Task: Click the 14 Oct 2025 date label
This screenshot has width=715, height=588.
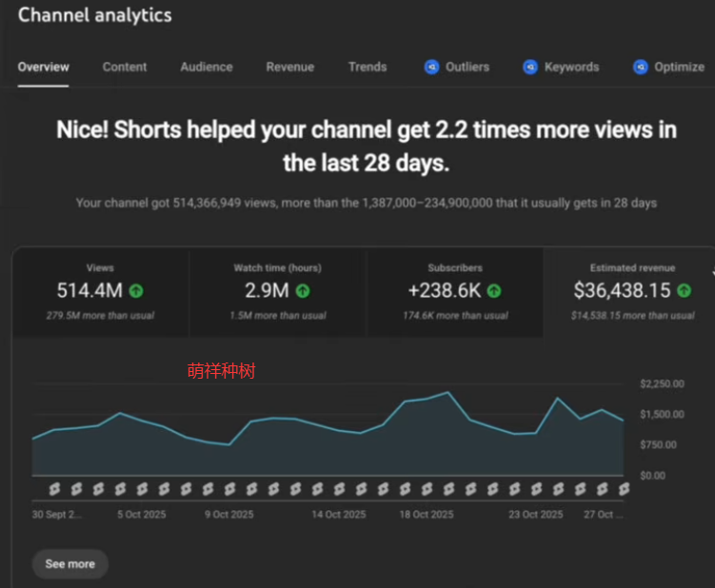Action: [x=339, y=515]
